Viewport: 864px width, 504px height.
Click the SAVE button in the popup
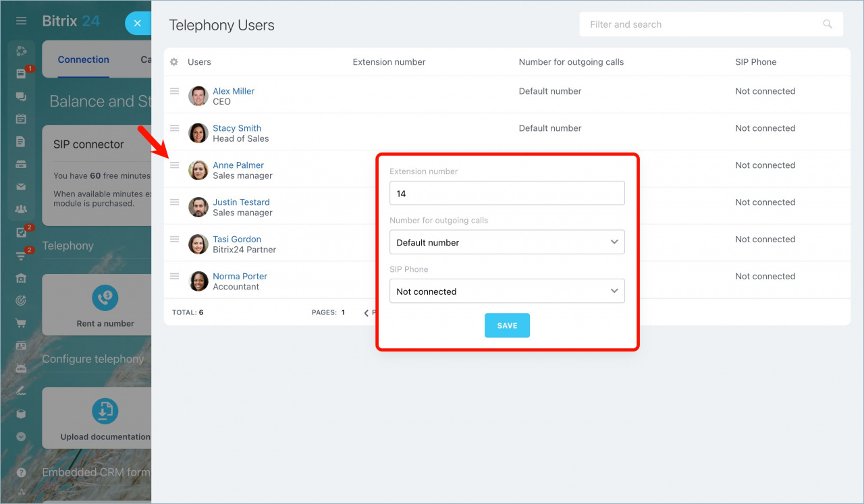[507, 325]
